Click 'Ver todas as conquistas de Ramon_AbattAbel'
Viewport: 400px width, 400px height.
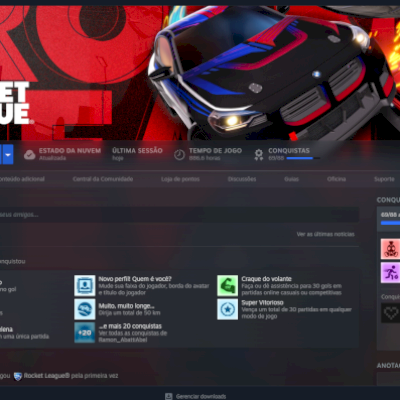pos(133,336)
